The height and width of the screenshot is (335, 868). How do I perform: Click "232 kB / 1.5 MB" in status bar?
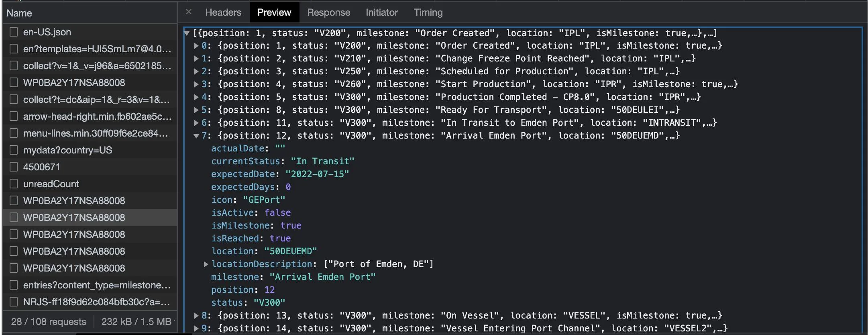[136, 321]
